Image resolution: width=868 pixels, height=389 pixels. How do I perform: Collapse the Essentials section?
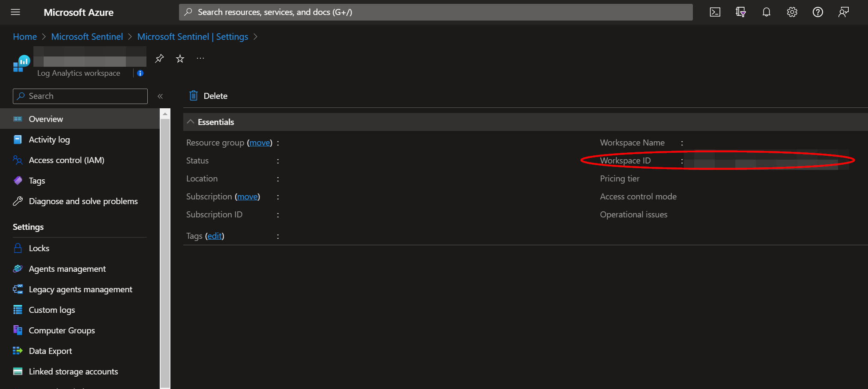tap(191, 122)
